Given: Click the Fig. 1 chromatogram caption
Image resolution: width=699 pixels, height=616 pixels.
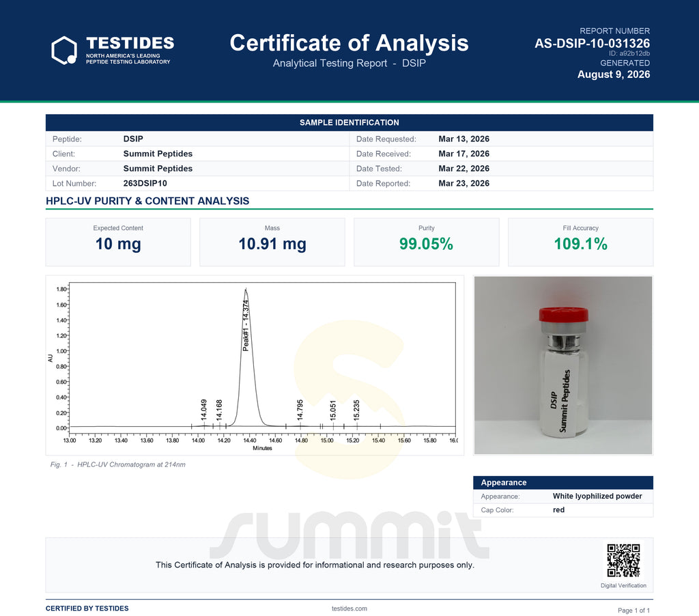Looking at the screenshot, I should tap(117, 464).
